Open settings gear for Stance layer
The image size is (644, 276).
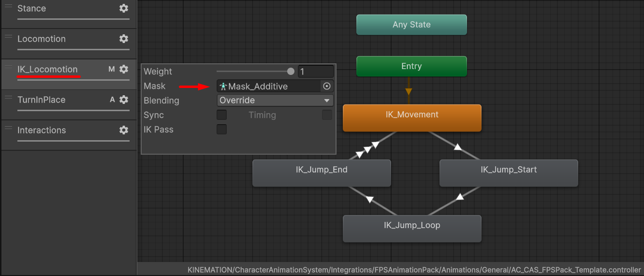pos(124,9)
